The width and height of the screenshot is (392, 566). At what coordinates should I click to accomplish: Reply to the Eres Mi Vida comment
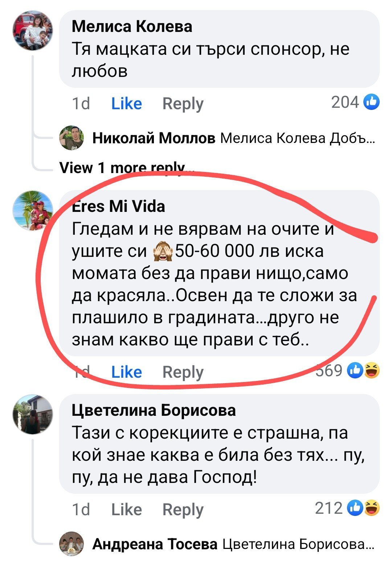[183, 372]
